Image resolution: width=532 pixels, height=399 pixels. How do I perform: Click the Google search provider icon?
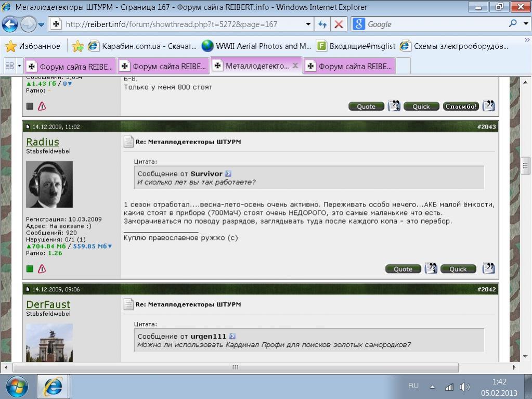point(359,24)
